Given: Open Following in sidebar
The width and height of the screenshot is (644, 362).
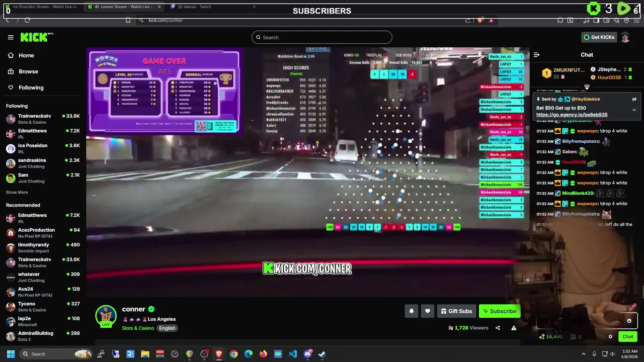Looking at the screenshot, I should (x=31, y=87).
